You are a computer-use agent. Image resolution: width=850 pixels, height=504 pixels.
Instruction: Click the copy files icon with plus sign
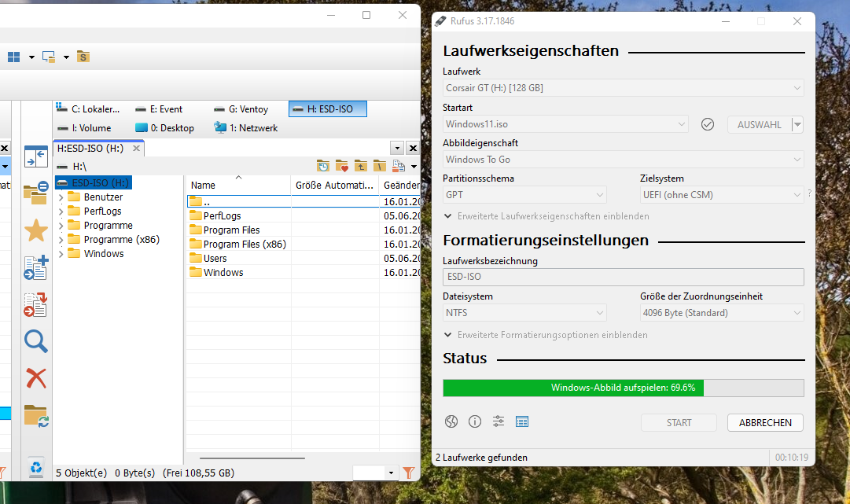click(x=36, y=267)
